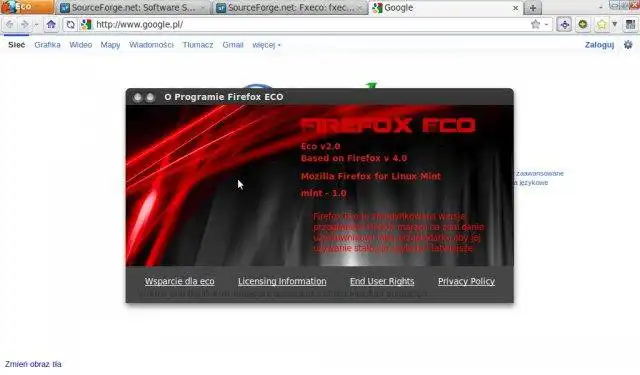640x375 pixels.
Task: Click the 'Mozilla Firefox for Linux Mint' text
Action: [x=371, y=176]
